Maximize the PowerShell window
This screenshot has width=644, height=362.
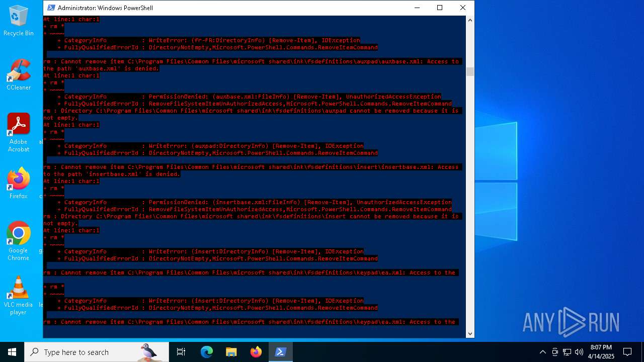coord(440,8)
